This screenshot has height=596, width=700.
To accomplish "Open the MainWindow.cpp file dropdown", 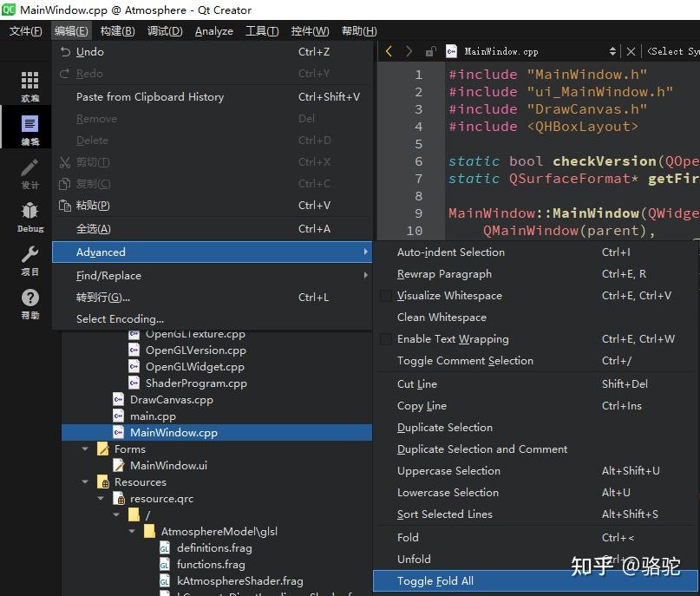I will pos(612,52).
